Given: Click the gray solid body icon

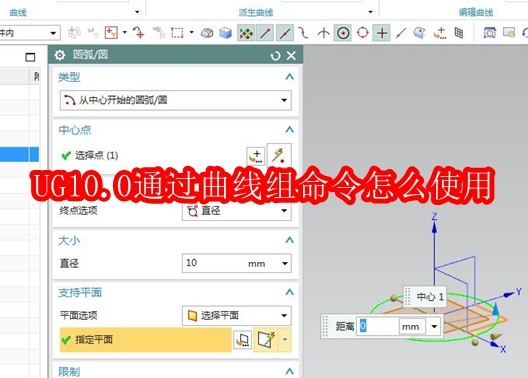Looking at the screenshot, I should [x=207, y=33].
